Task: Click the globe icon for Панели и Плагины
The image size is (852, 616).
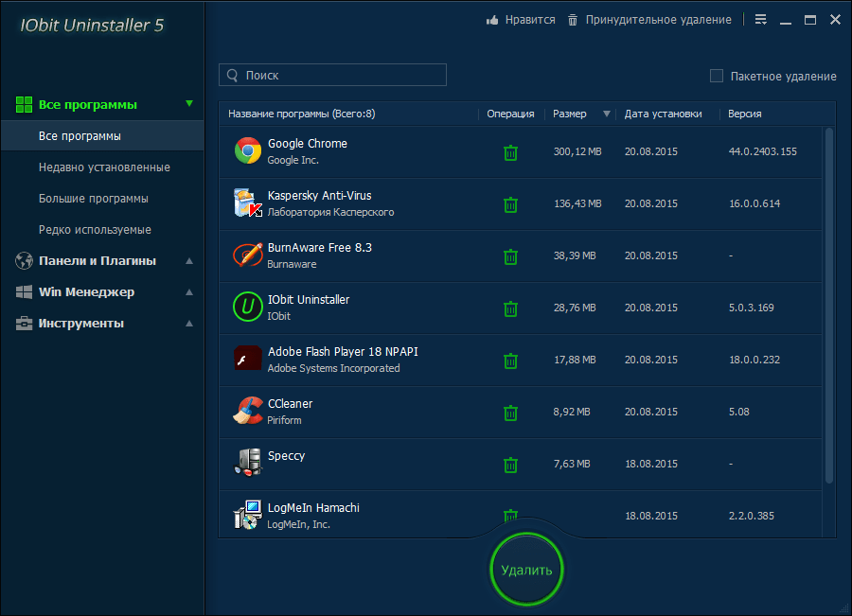Action: (x=24, y=261)
